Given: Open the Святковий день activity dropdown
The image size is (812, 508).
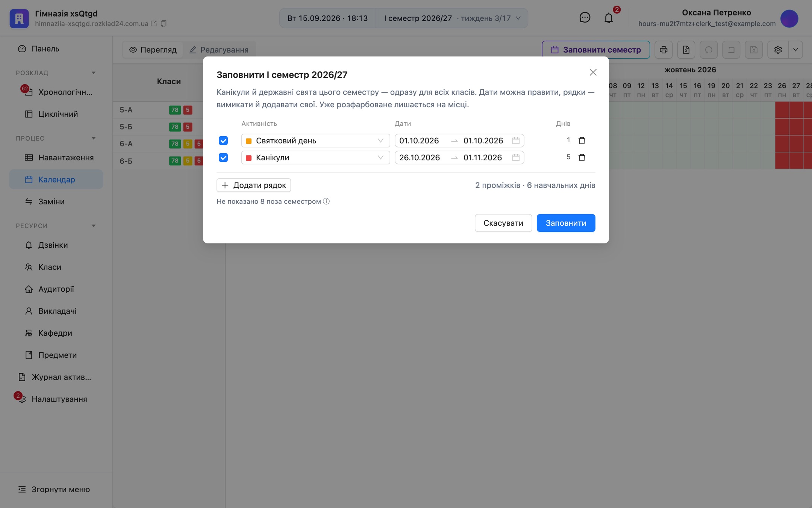Looking at the screenshot, I should coord(315,140).
